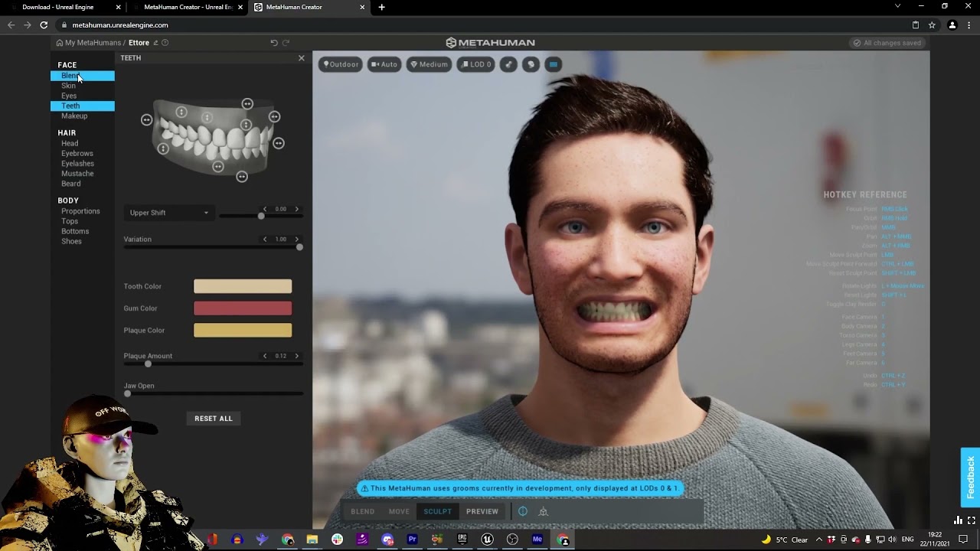Open body Proportions settings
Image resolution: width=980 pixels, height=551 pixels.
point(80,211)
